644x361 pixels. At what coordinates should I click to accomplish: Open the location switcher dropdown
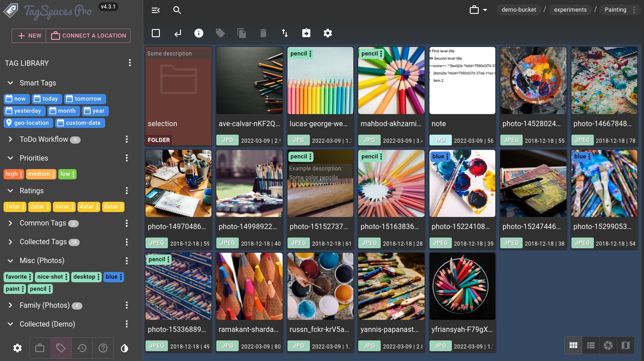[478, 10]
